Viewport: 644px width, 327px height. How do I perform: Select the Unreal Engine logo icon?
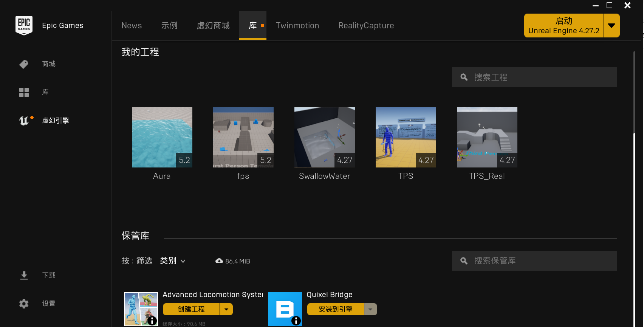pos(24,121)
